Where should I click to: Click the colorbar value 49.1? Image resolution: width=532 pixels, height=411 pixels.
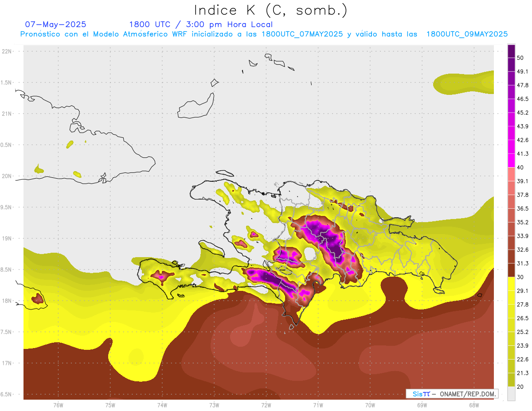click(x=522, y=71)
